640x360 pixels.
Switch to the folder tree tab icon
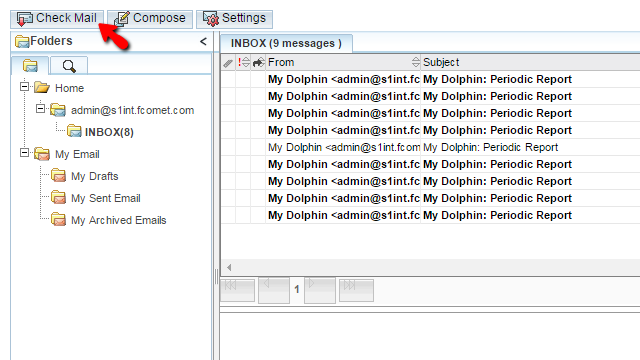[x=30, y=65]
